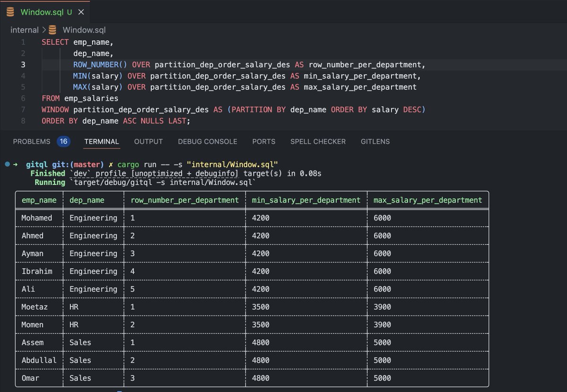The width and height of the screenshot is (567, 392).
Task: Click the 'Finished' text in terminal output
Action: (48, 173)
